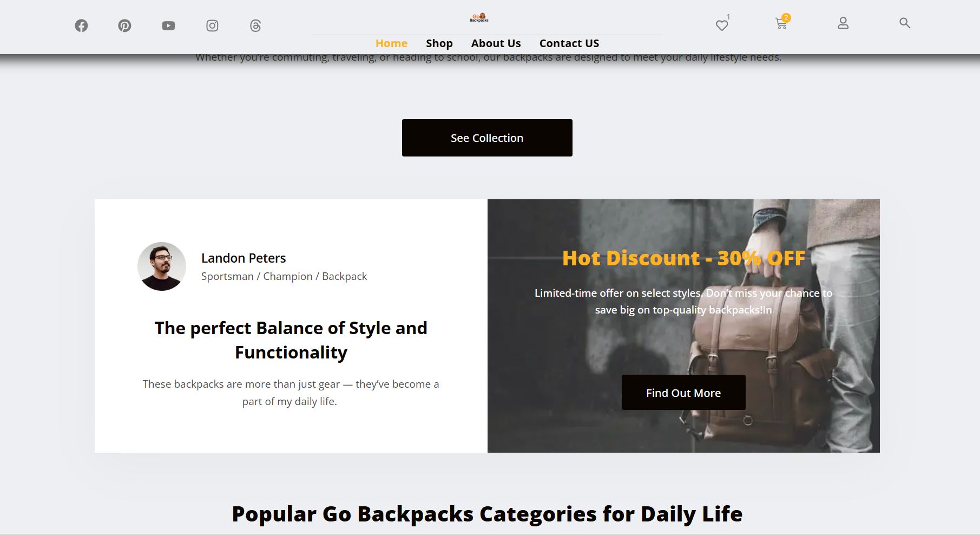The image size is (980, 535).
Task: Click the Find Out More button
Action: click(x=683, y=393)
